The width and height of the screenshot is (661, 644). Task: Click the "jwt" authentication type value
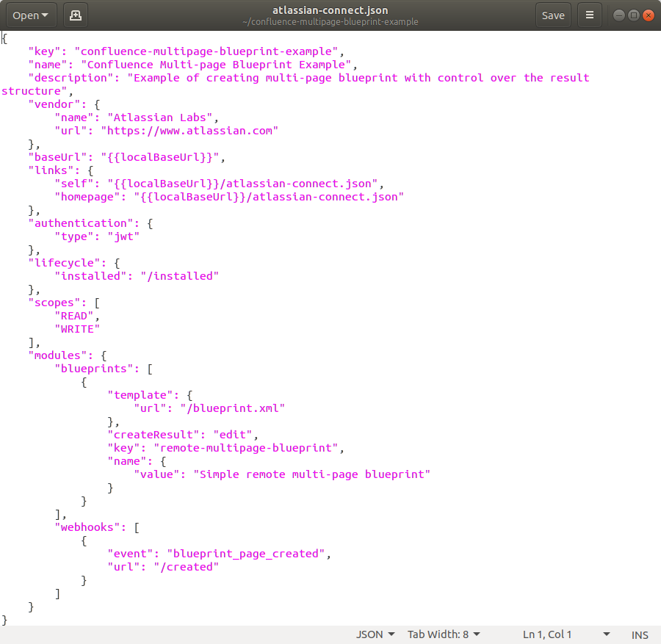click(x=123, y=237)
